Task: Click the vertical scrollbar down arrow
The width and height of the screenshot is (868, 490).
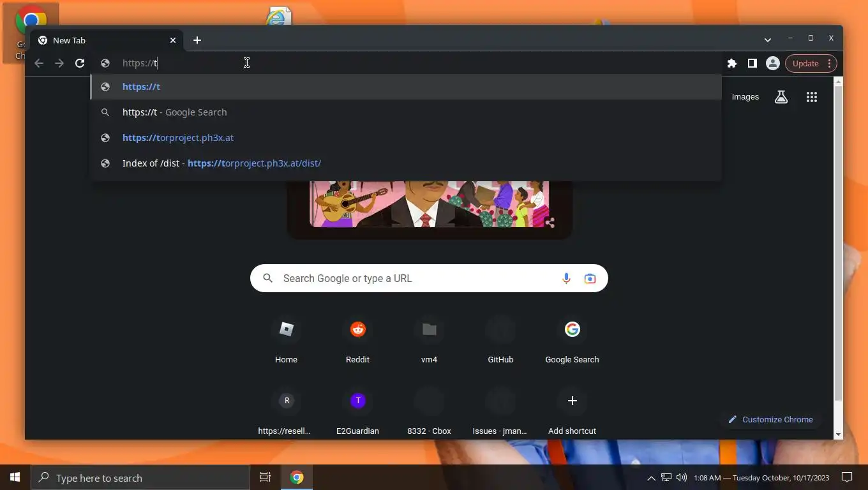Action: tap(839, 434)
